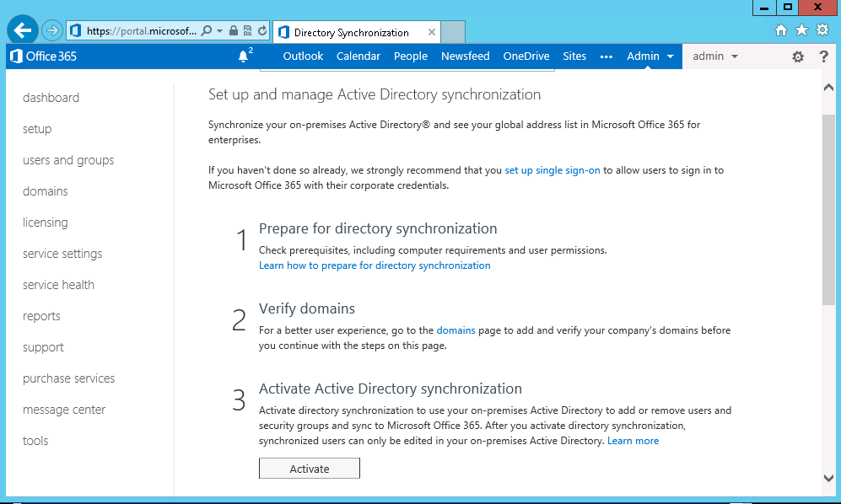The image size is (841, 504).
Task: Open Sites from the top navigation
Action: 574,56
